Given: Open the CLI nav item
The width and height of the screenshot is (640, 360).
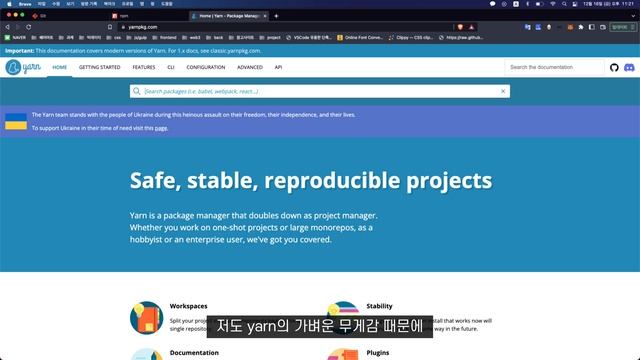Looking at the screenshot, I should (x=171, y=67).
